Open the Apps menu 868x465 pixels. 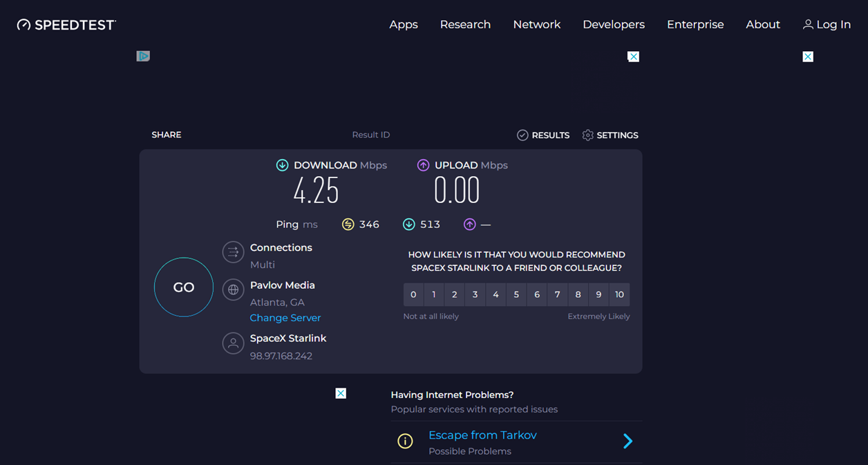tap(404, 25)
